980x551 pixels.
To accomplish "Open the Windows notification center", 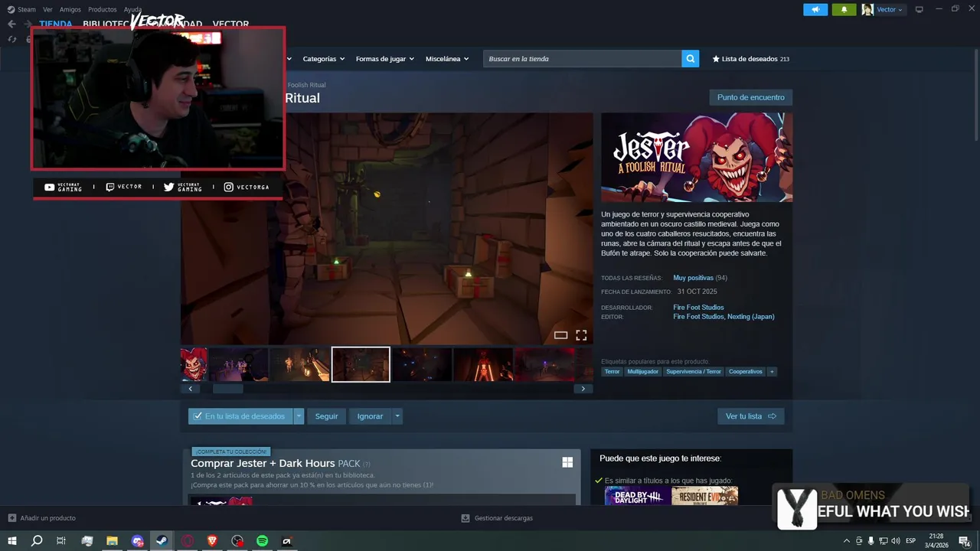I will [x=964, y=541].
